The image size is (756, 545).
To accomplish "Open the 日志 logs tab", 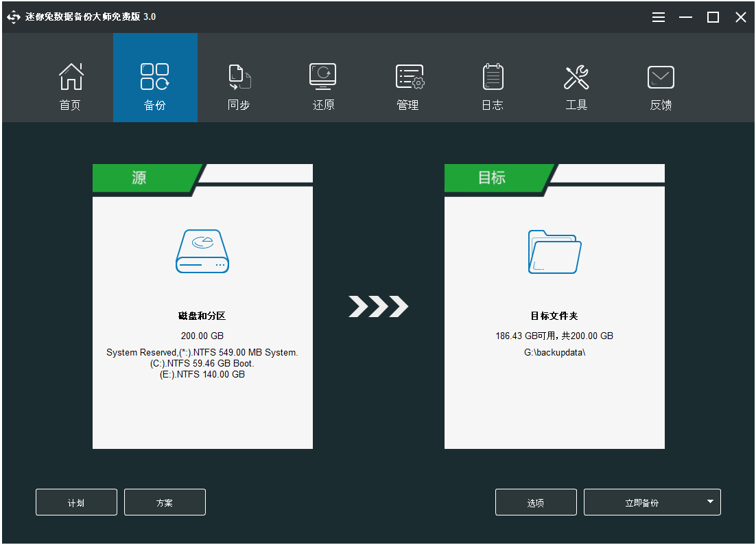I will (x=493, y=78).
